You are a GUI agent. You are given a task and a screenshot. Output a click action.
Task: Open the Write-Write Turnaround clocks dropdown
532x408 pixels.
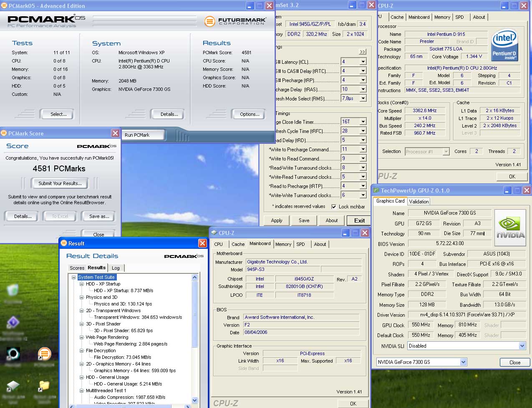[363, 195]
